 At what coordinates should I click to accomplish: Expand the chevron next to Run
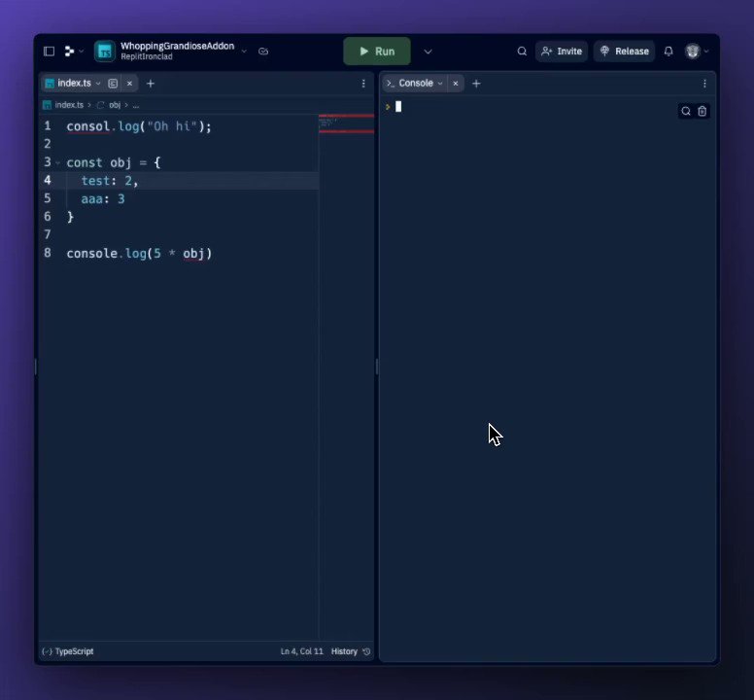click(x=428, y=52)
